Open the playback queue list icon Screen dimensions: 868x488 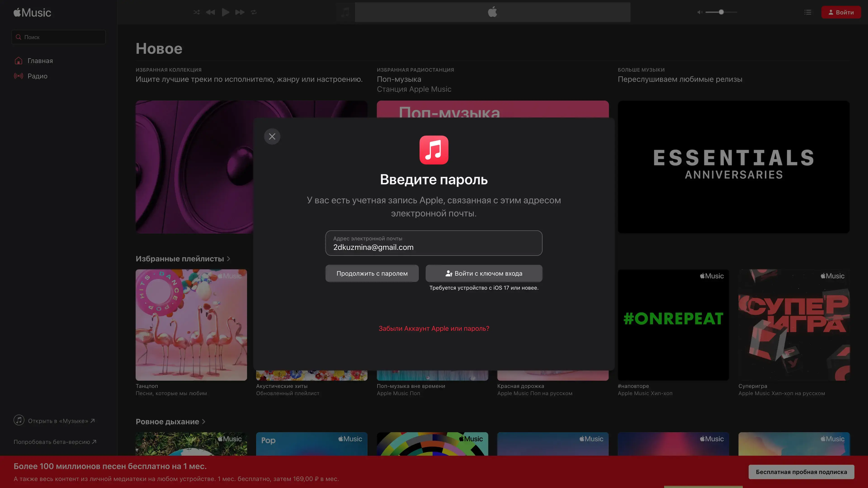click(808, 12)
